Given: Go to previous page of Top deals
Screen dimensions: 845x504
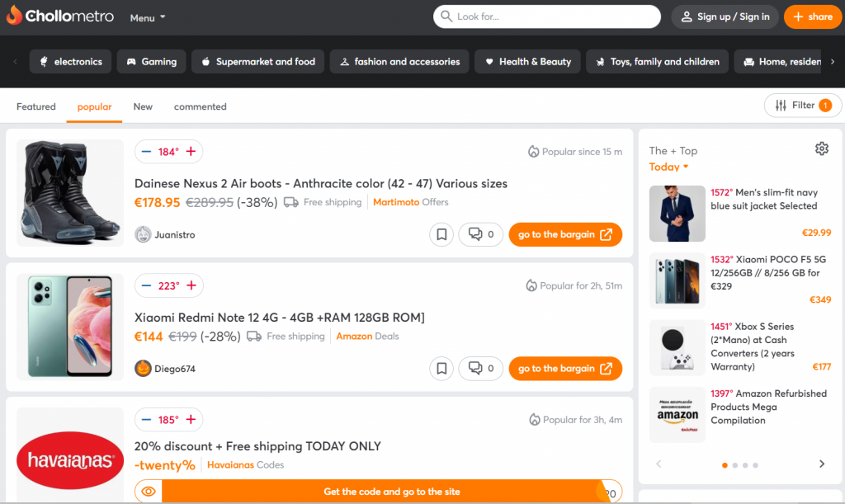Looking at the screenshot, I should click(x=659, y=464).
